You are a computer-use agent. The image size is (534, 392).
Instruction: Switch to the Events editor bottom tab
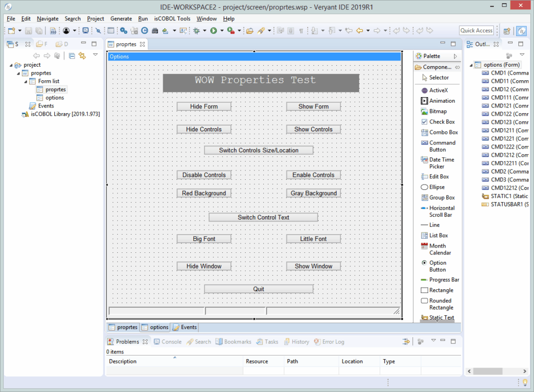[185, 327]
